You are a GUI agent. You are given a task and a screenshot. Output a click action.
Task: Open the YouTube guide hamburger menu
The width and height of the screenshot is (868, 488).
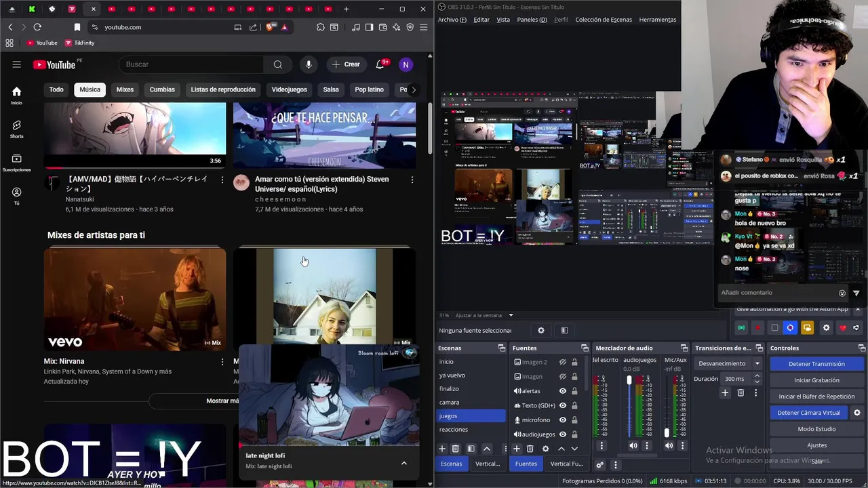click(16, 64)
